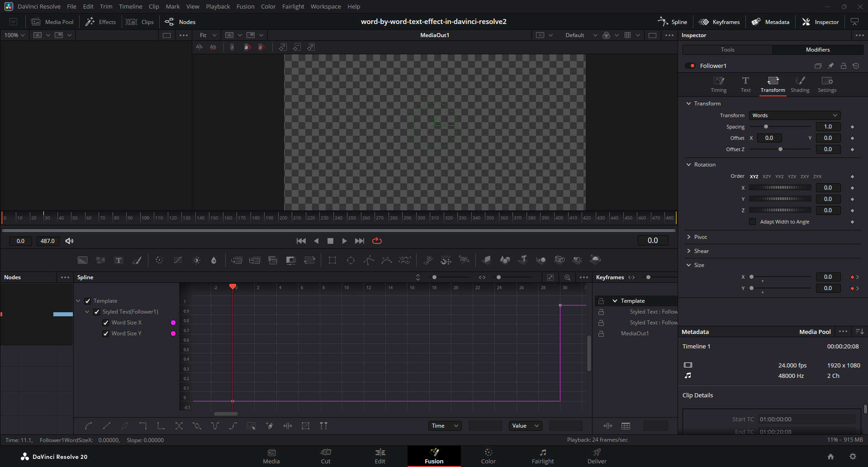The image size is (868, 467).
Task: Click the Blur droplet tool icon
Action: (214, 260)
